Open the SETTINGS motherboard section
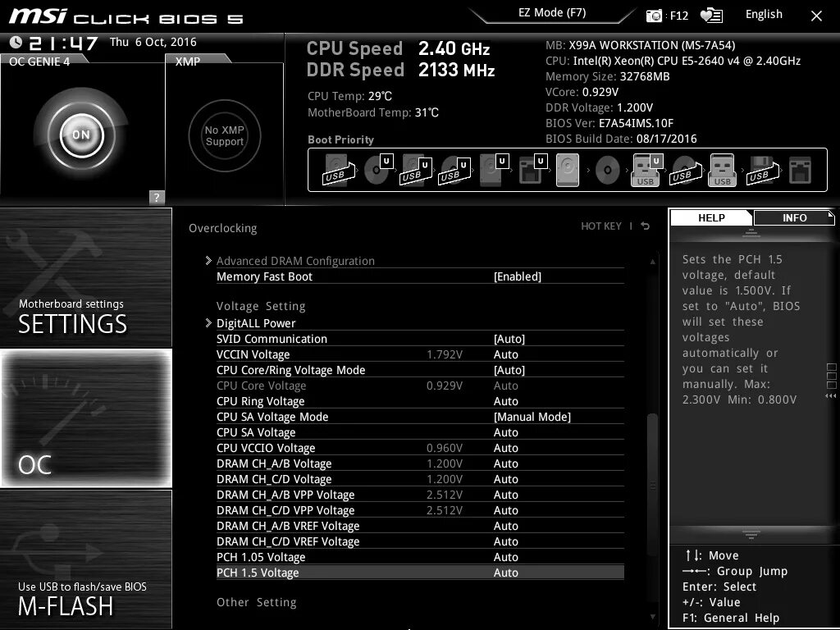 point(85,277)
